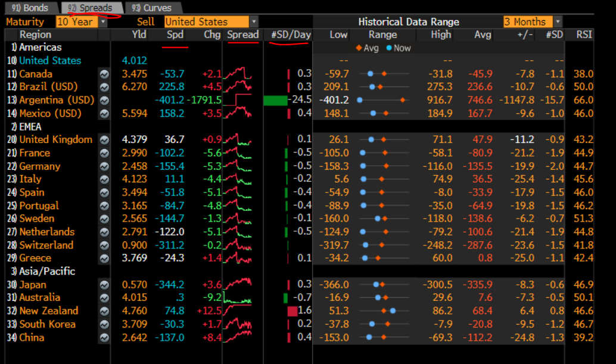Sort by the Region column header
The width and height of the screenshot is (616, 364).
point(35,35)
